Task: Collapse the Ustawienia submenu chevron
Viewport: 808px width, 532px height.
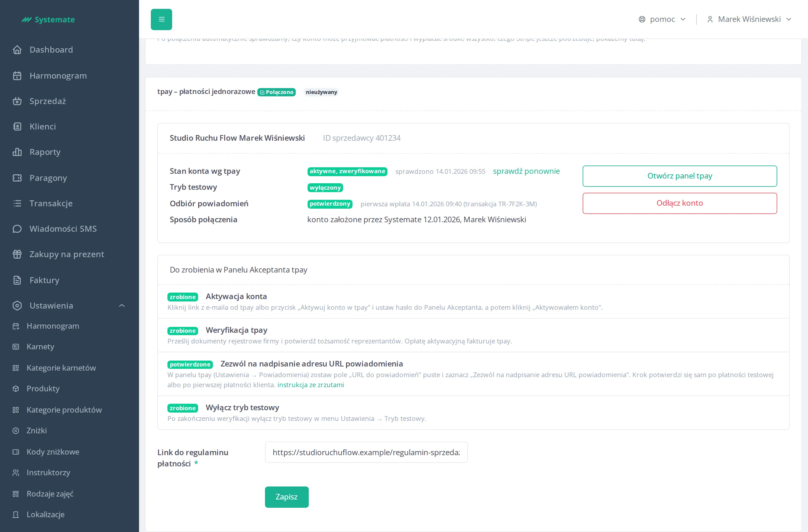Action: (x=122, y=306)
